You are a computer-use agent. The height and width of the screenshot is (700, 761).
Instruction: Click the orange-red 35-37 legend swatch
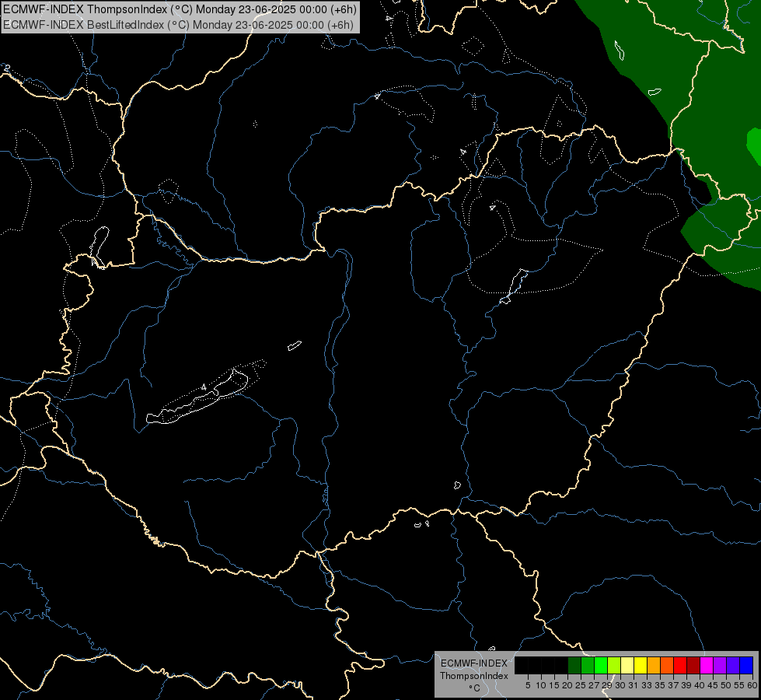point(667,665)
